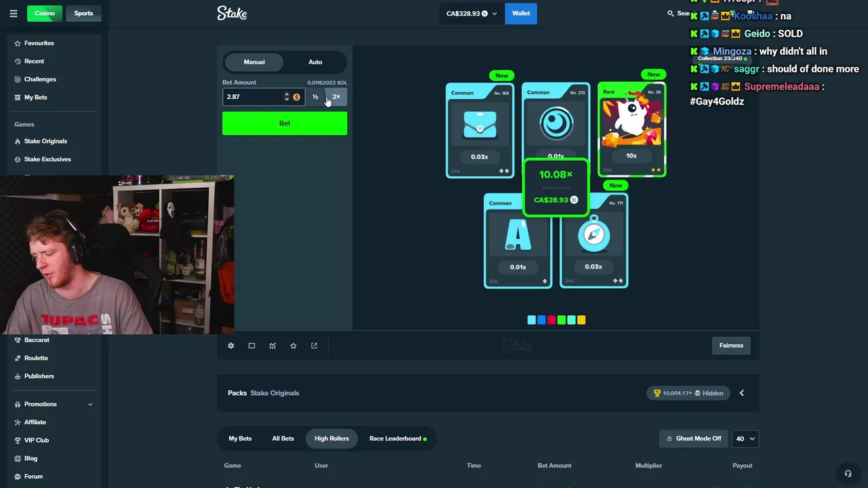Image resolution: width=868 pixels, height=488 pixels.
Task: Click the My Bets receipt icon in sidebar
Action: (18, 98)
